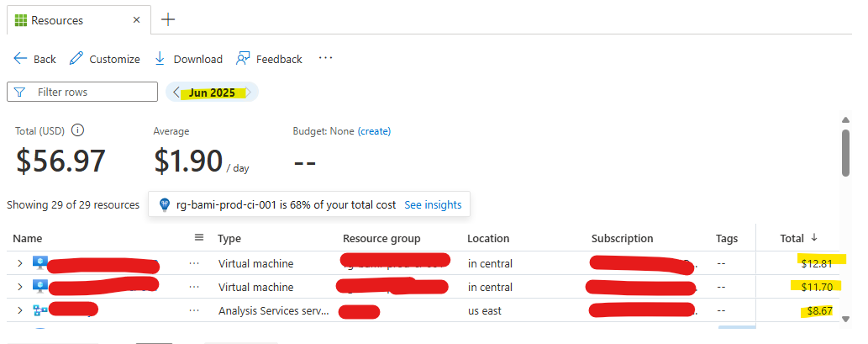The height and width of the screenshot is (344, 868).
Task: Click the $56.97 total cost value
Action: [60, 161]
